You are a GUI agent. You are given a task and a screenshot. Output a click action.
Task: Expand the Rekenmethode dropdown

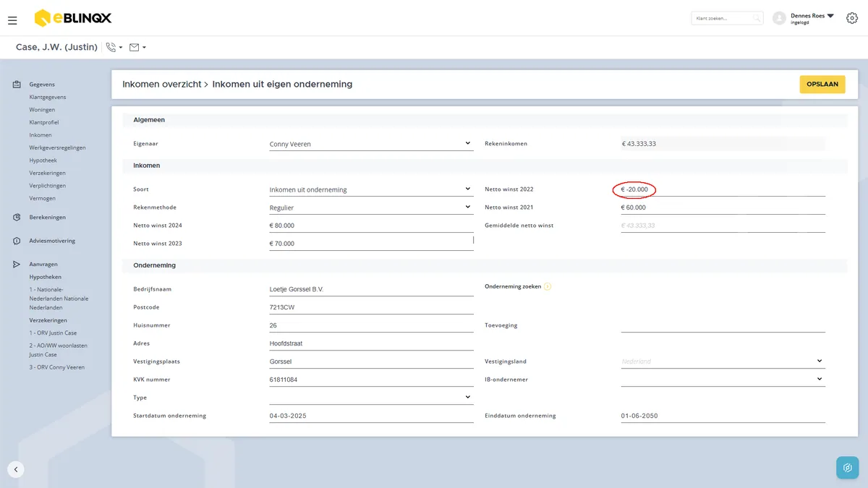[371, 207]
